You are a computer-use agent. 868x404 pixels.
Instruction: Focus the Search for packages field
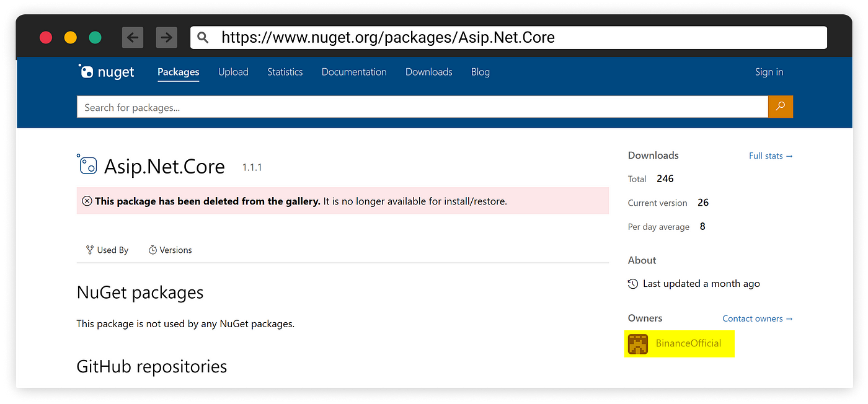[422, 107]
